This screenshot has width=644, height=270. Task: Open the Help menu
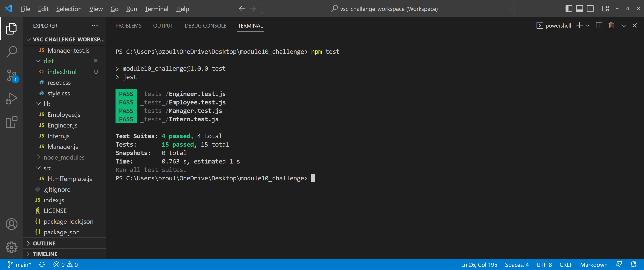click(x=183, y=9)
